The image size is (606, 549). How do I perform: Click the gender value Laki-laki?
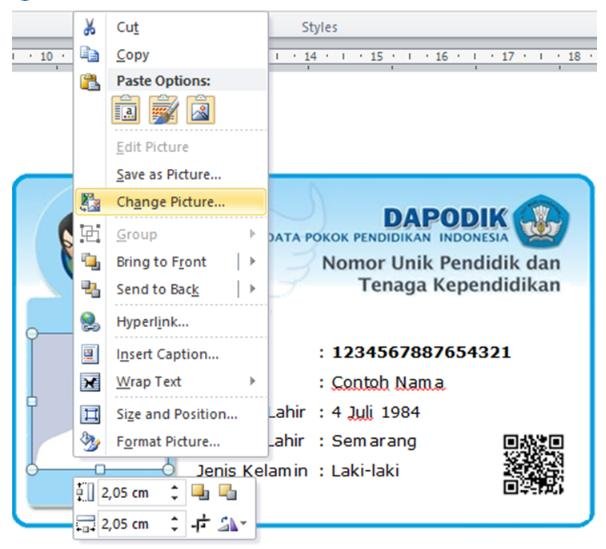(366, 471)
